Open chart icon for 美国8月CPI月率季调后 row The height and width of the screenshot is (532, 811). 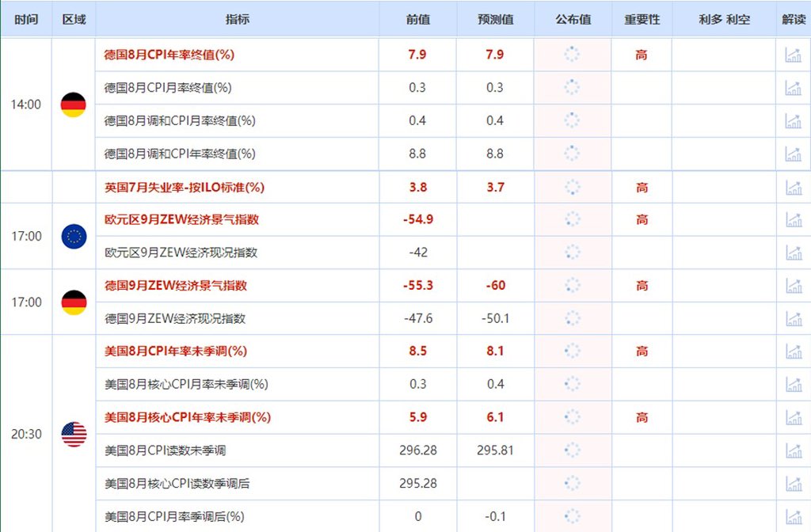(x=794, y=516)
